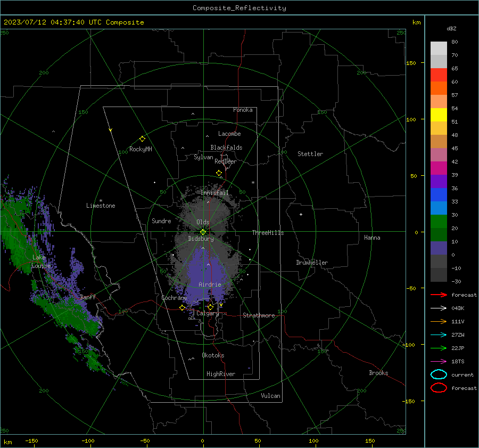The height and width of the screenshot is (448, 479).
Task: Click the current legend label
Action: coord(463,374)
